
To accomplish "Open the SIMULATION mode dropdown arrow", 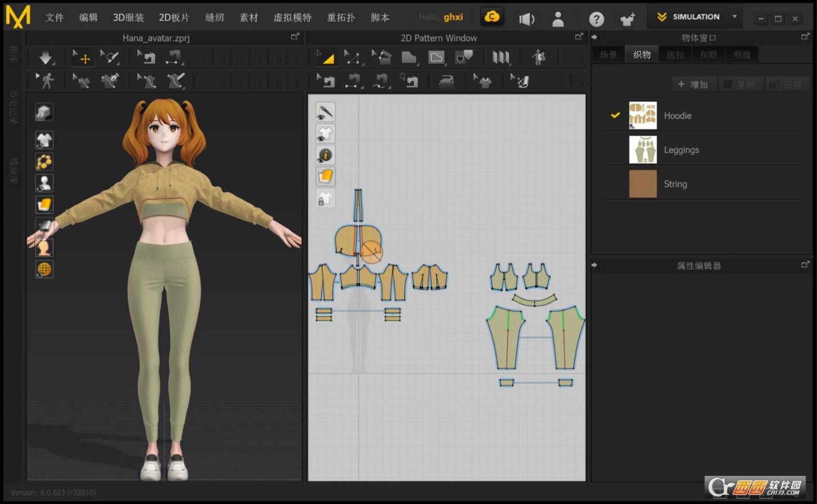I will click(x=734, y=17).
